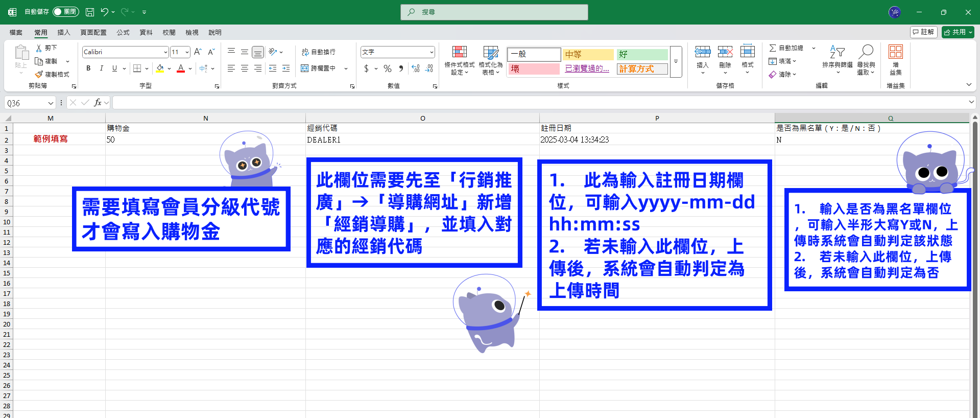This screenshot has width=980, height=418.
Task: Open the 檔案 menu tab
Action: point(16,32)
